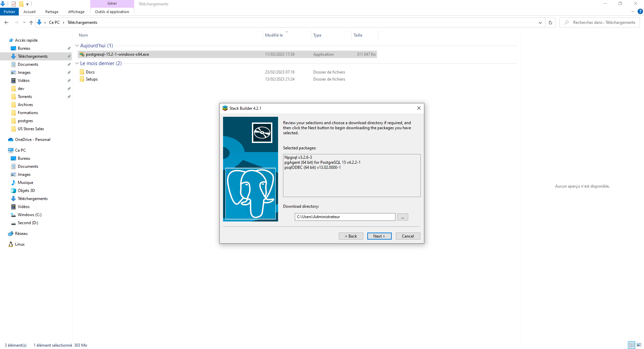
Task: Refresh the Téléchargements folder
Action: pos(550,22)
